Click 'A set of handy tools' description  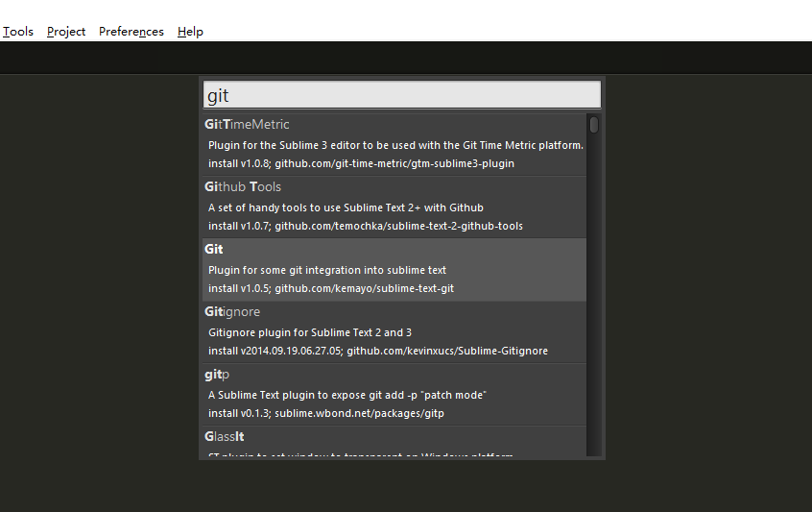coord(346,207)
